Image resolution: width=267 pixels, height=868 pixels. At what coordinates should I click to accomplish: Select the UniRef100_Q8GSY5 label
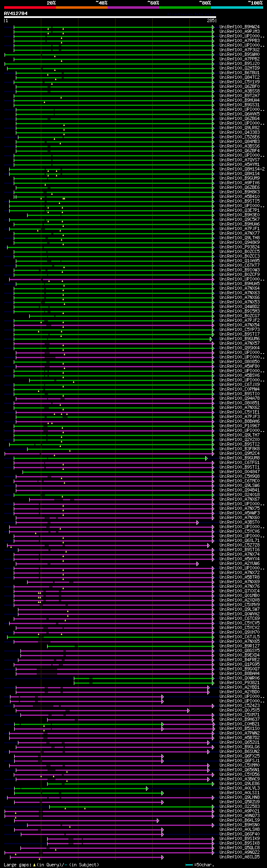(x=239, y=650)
